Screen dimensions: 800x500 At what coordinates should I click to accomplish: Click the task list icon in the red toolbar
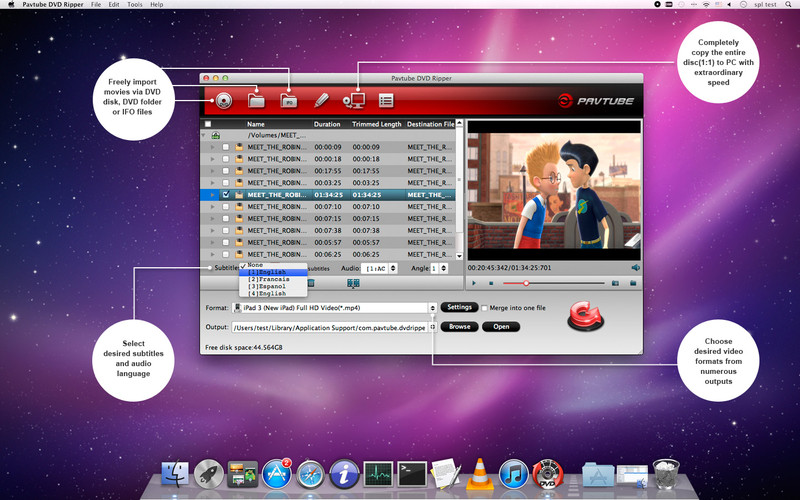coord(386,101)
